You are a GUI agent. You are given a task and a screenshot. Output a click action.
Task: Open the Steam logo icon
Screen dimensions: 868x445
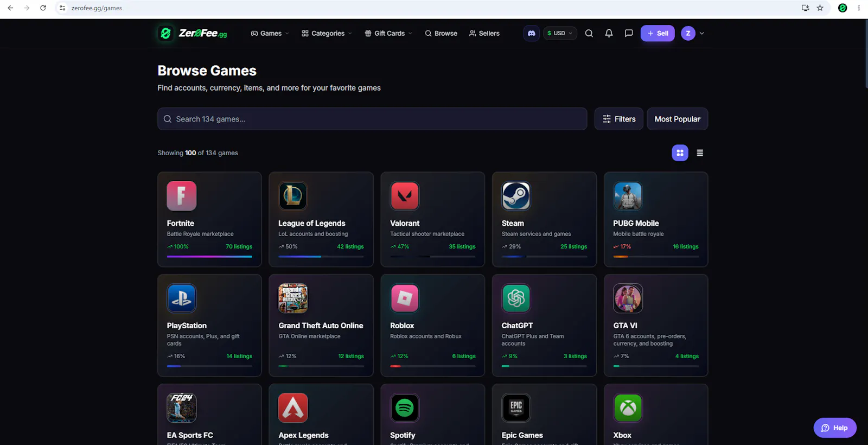[x=516, y=196]
